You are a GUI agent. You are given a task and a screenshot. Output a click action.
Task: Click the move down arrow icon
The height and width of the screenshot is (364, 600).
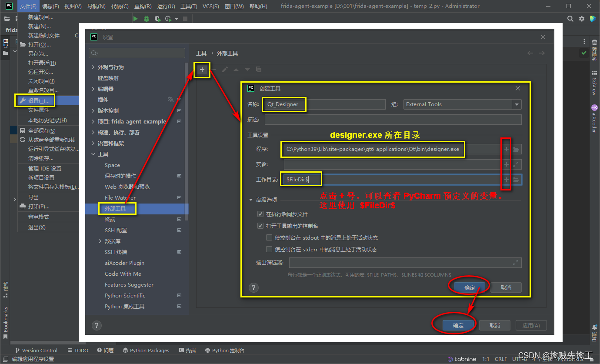(247, 70)
